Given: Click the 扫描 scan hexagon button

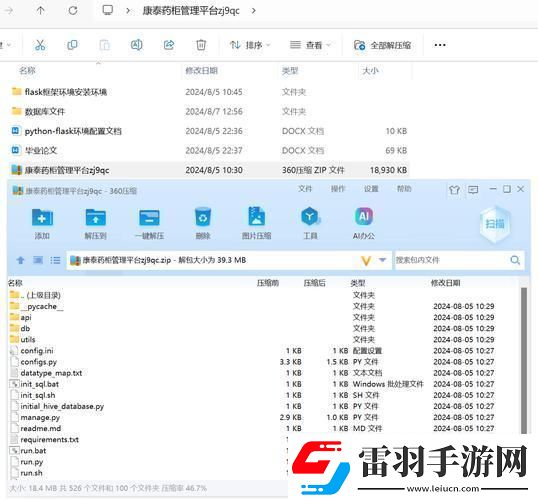Looking at the screenshot, I should 495,224.
